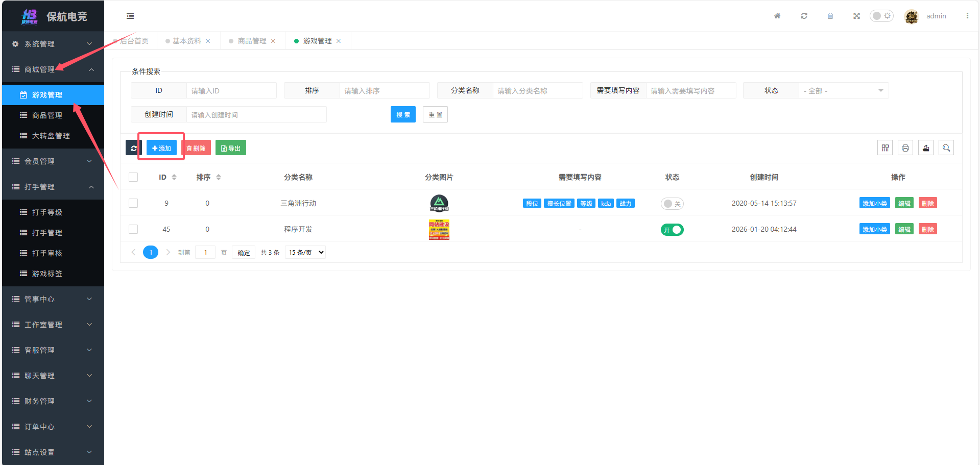Screen dimensions: 980x465
Task: Collapse sidebar with the hamburger menu icon
Action: [130, 16]
